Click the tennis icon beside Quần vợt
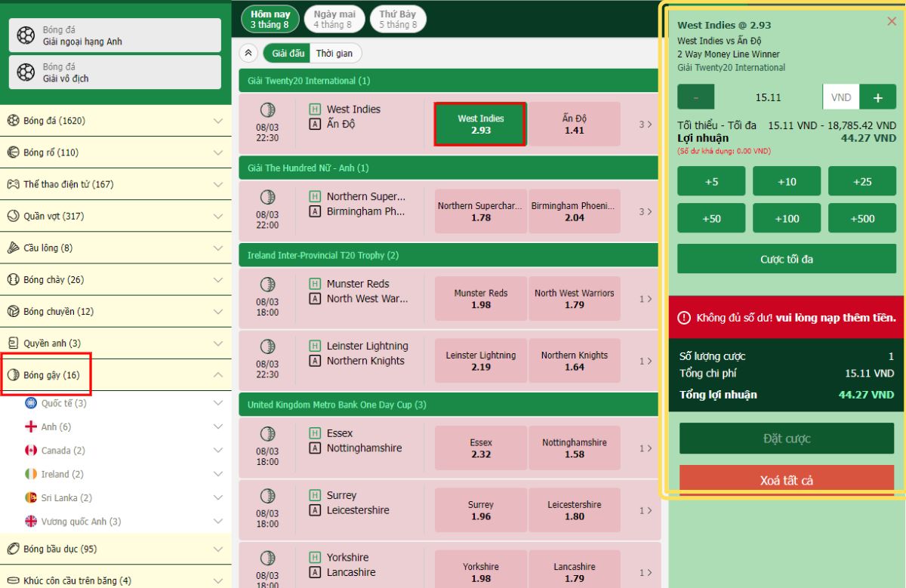Screen dimensions: 906x588 pyautogui.click(x=13, y=216)
